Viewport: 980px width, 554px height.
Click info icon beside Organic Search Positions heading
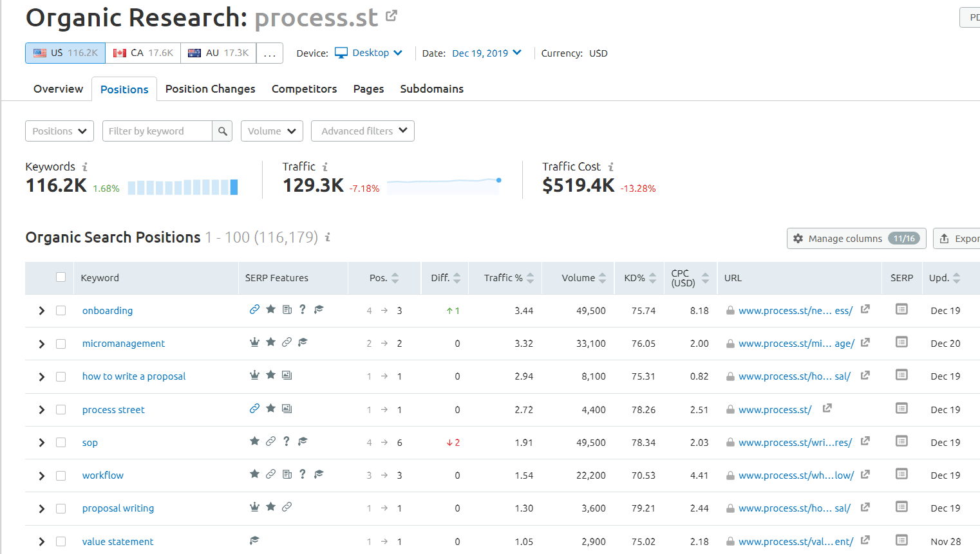(x=327, y=237)
